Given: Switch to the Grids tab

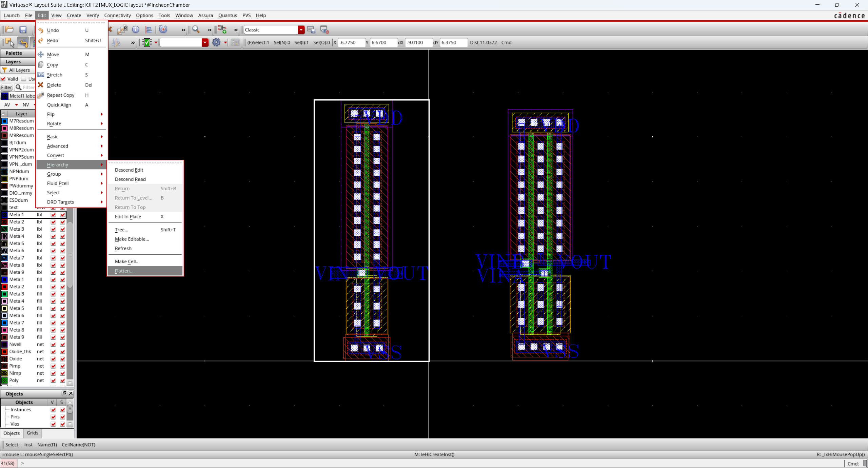Looking at the screenshot, I should pos(33,433).
